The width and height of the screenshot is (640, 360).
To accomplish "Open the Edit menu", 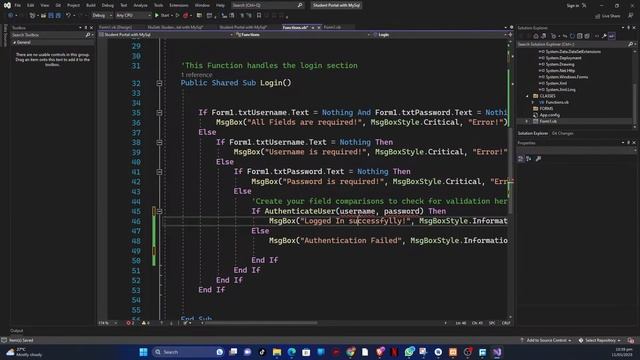I will point(31,5).
